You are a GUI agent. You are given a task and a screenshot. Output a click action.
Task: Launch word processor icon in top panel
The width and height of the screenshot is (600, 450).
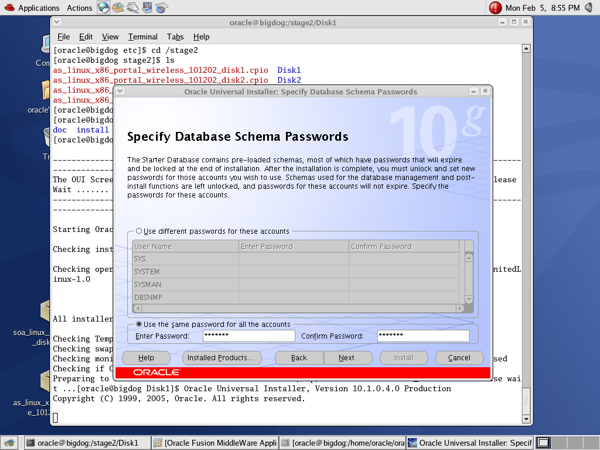coord(132,7)
